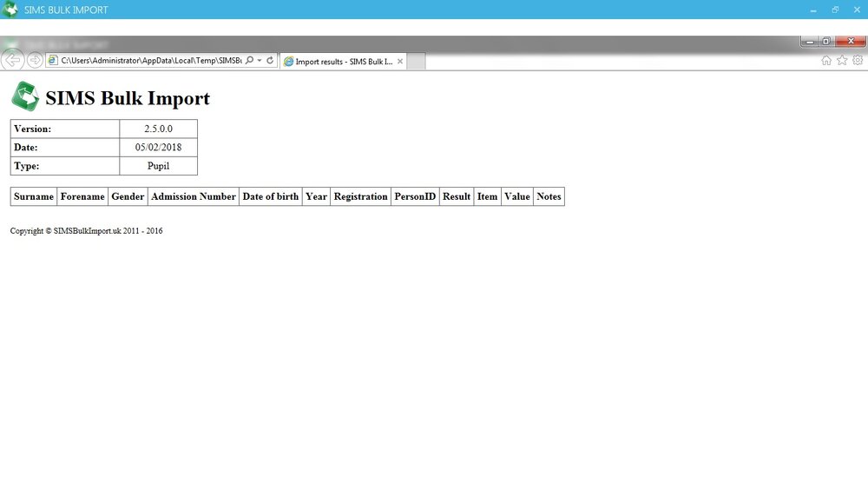Image resolution: width=868 pixels, height=490 pixels.
Task: Close the inner browser window
Action: coord(851,41)
